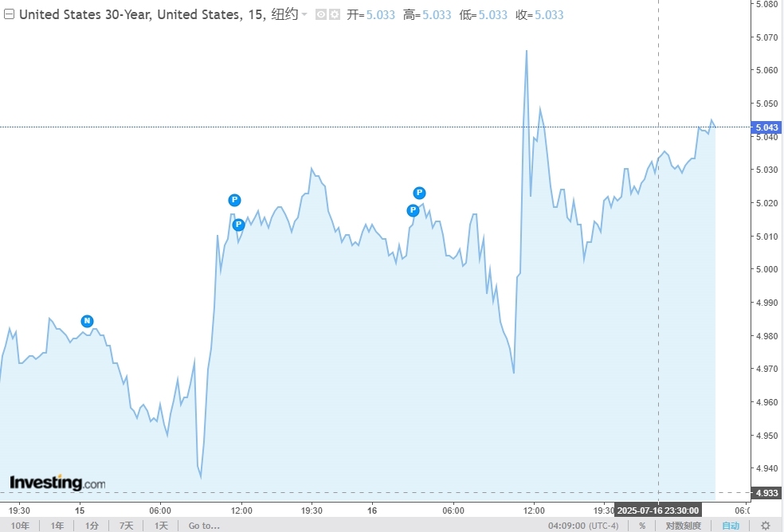Select the 1年 time range

point(57,526)
